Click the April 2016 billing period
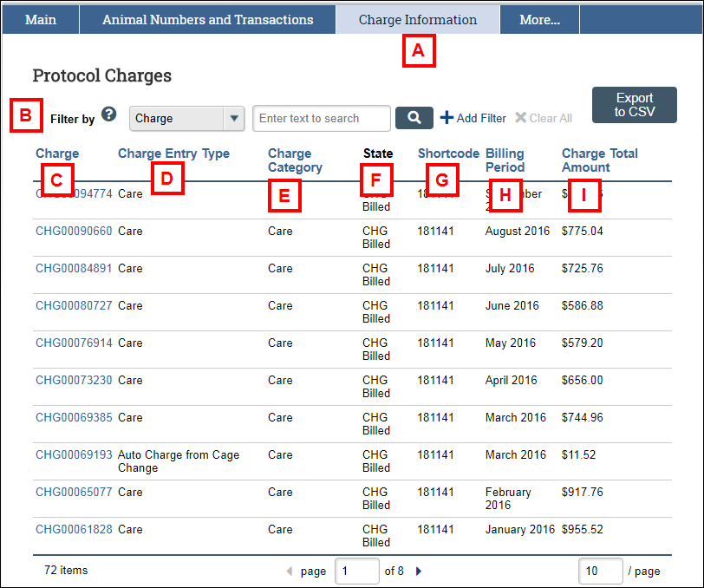 click(x=511, y=381)
